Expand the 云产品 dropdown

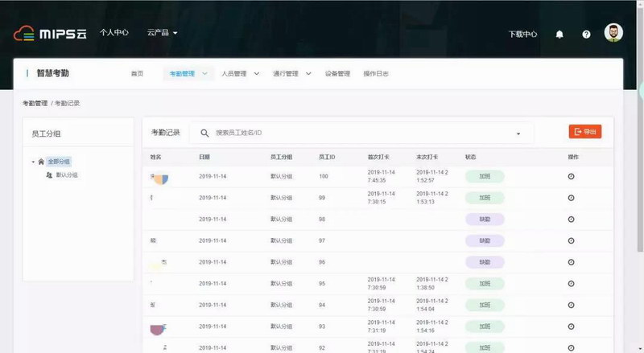pos(162,33)
